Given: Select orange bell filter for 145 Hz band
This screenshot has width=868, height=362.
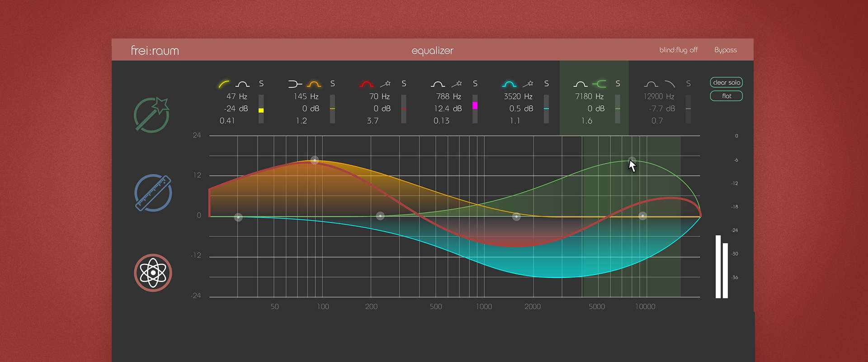Looking at the screenshot, I should [x=314, y=84].
